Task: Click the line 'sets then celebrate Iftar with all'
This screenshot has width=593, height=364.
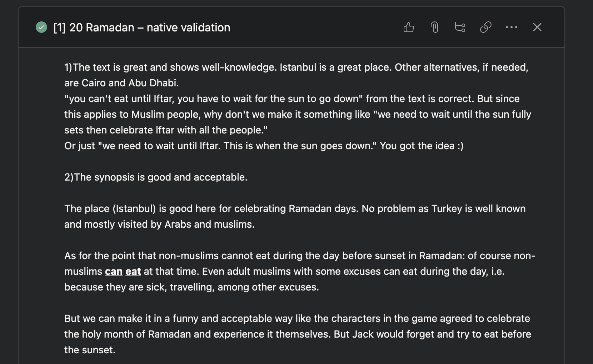Action: 166,130
